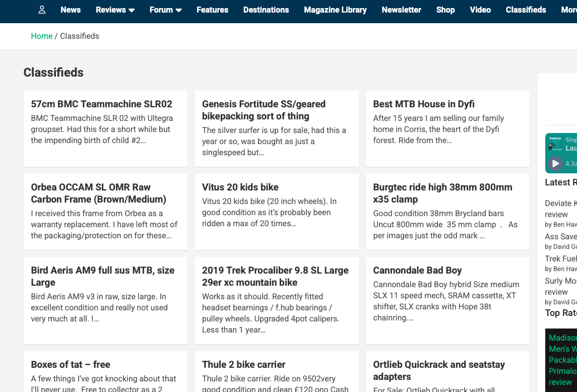The image size is (577, 392).
Task: Click the user account icon
Action: [42, 10]
